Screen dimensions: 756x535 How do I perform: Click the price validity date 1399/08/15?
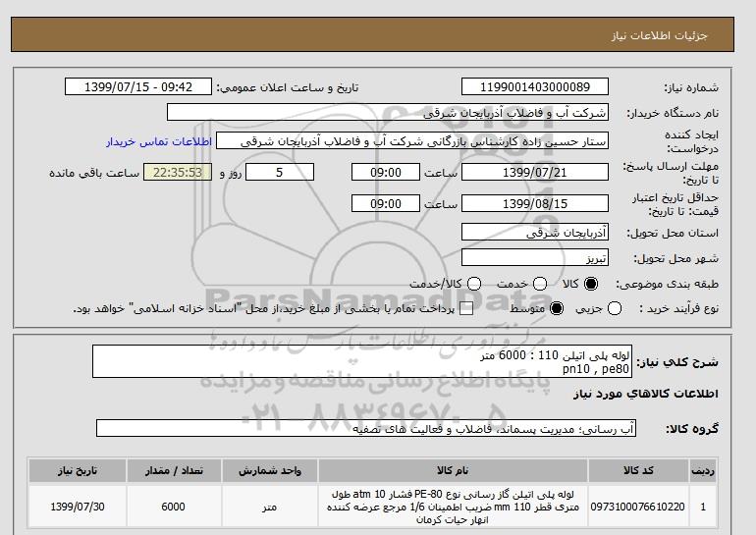click(x=535, y=203)
